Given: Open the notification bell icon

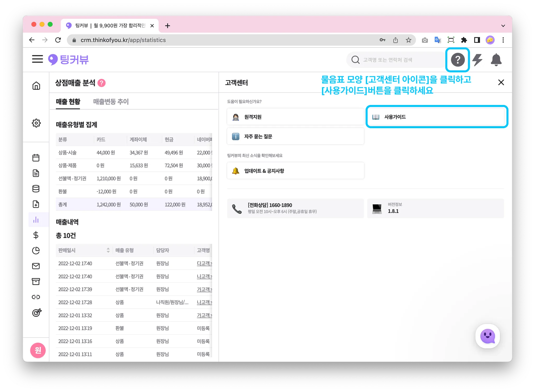Looking at the screenshot, I should click(x=496, y=60).
